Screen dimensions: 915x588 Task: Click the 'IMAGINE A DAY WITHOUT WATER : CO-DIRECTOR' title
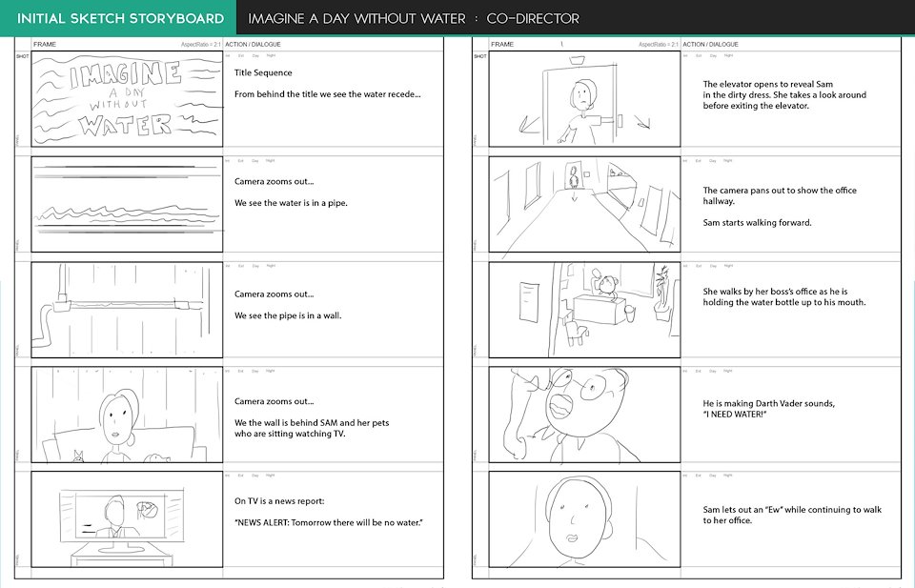(x=414, y=19)
